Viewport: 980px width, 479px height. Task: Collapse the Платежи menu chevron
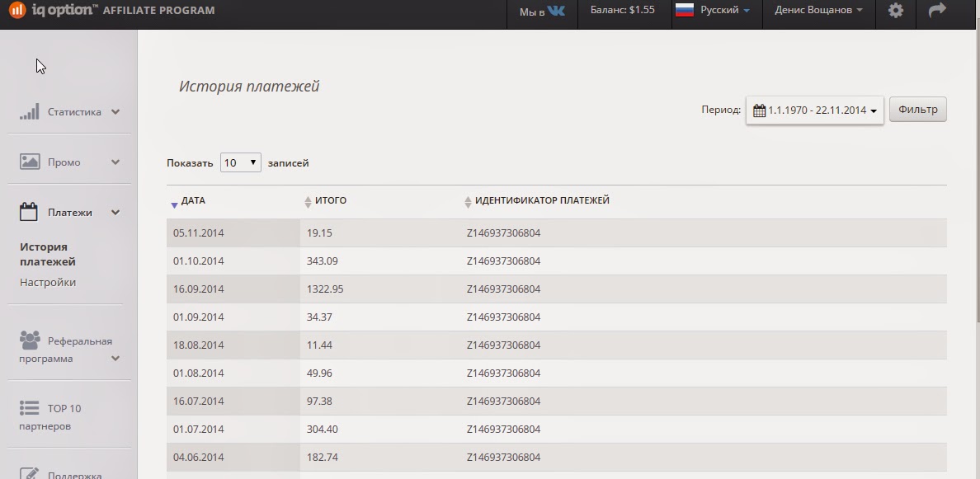click(x=115, y=213)
